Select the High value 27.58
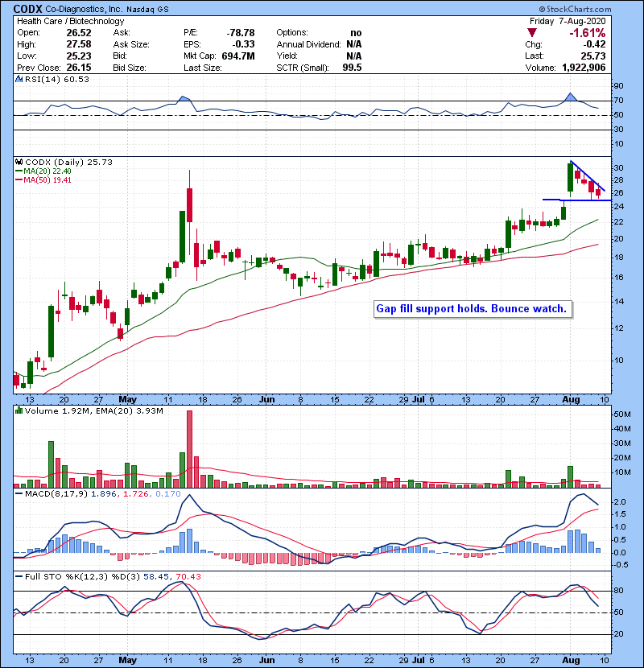 79,44
